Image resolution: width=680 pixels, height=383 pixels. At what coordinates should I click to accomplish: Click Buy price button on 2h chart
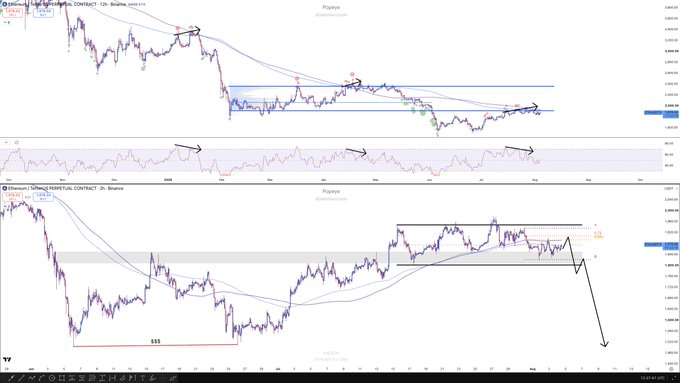(x=43, y=197)
